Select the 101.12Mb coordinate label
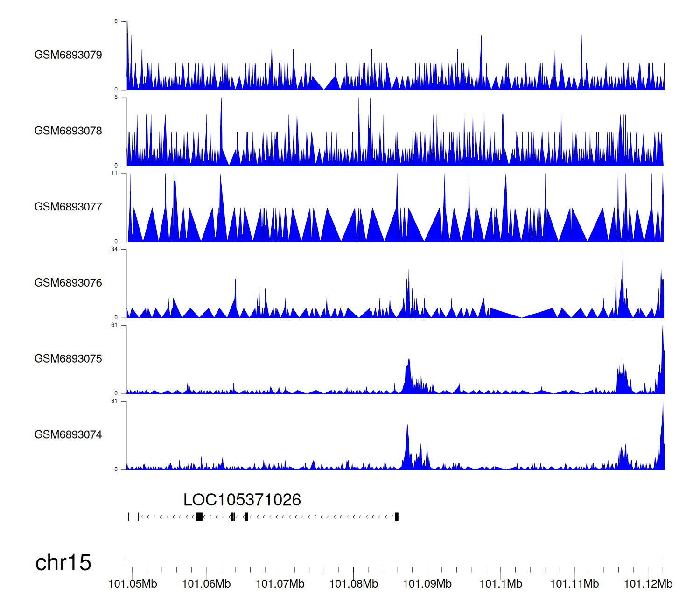The width and height of the screenshot is (700, 616). 648,584
